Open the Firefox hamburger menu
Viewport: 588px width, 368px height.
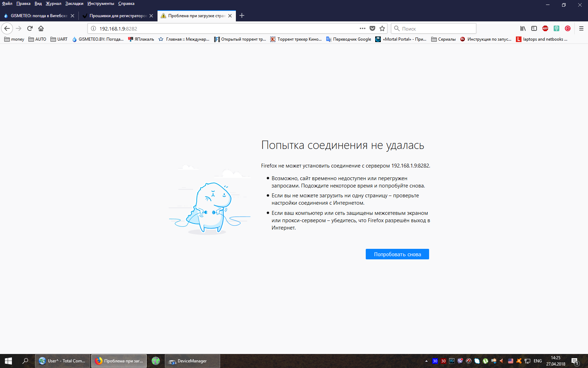581,28
